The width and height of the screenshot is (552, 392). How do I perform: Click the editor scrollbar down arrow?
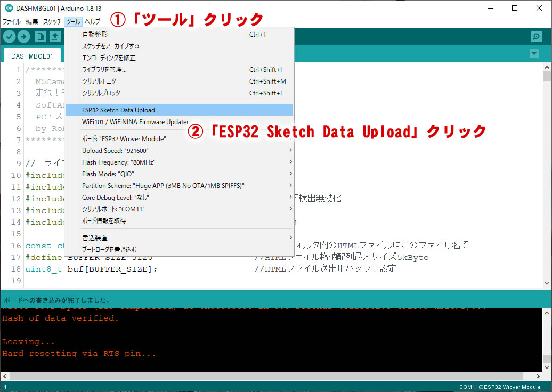point(547,283)
